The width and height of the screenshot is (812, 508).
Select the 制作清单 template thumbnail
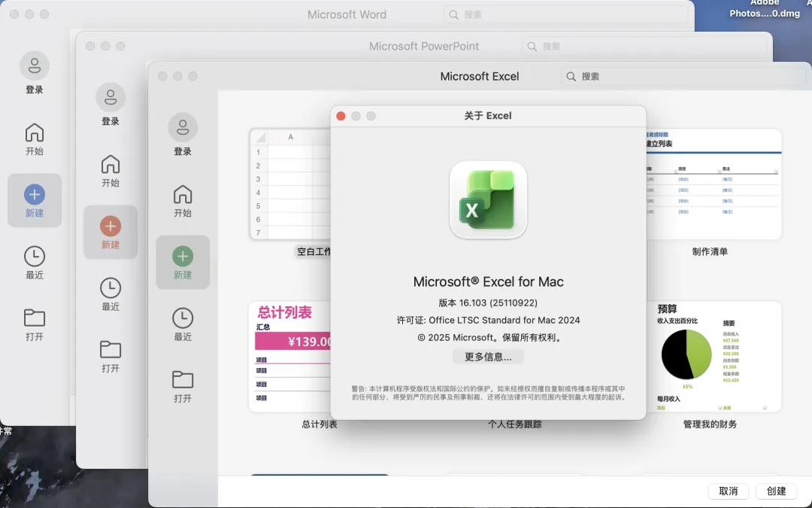pyautogui.click(x=710, y=184)
